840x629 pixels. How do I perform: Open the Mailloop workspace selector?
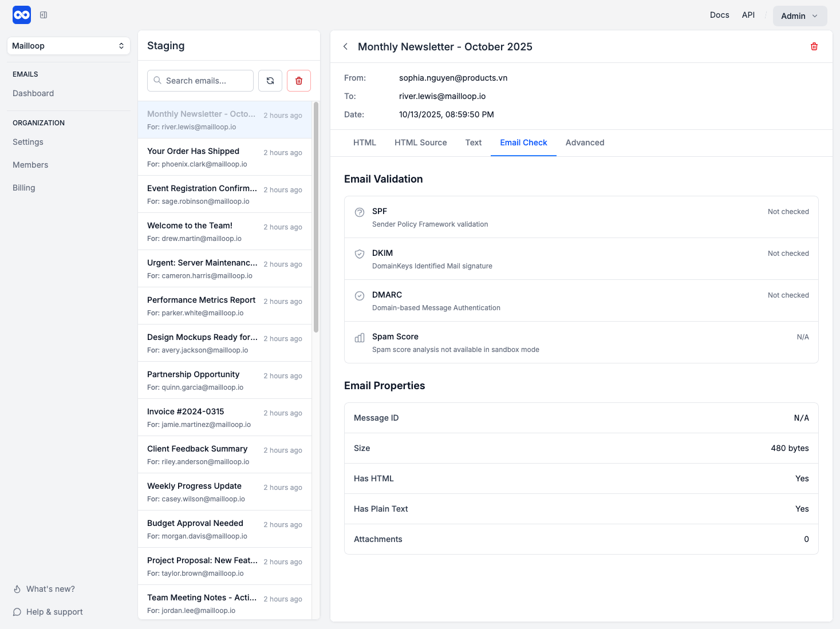[x=68, y=45]
